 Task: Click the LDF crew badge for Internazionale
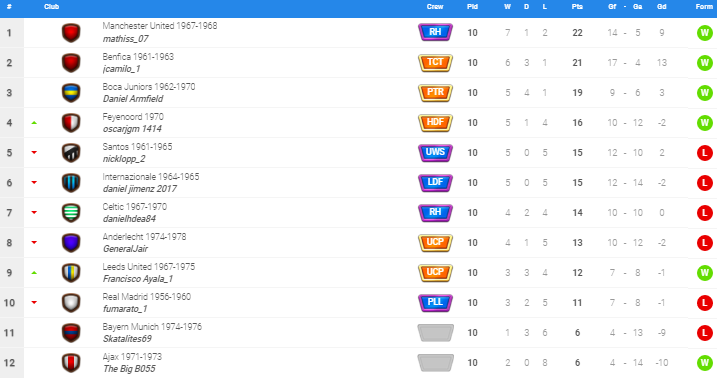(435, 182)
